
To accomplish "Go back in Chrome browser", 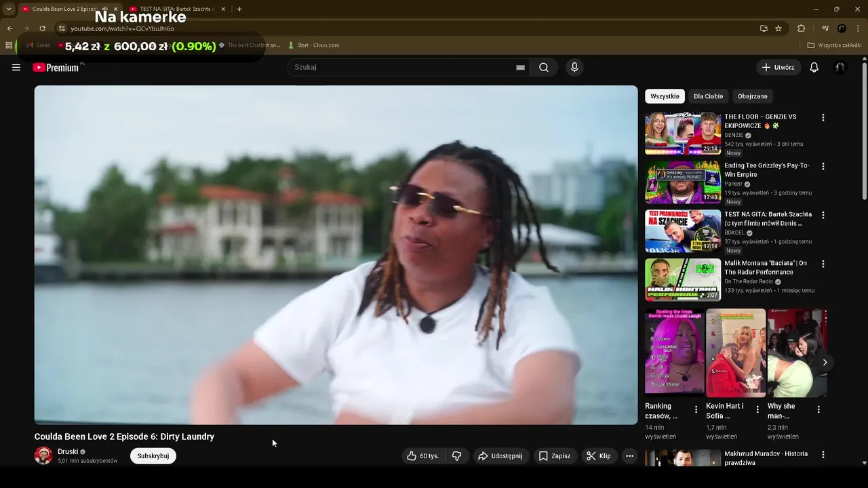I will (9, 28).
